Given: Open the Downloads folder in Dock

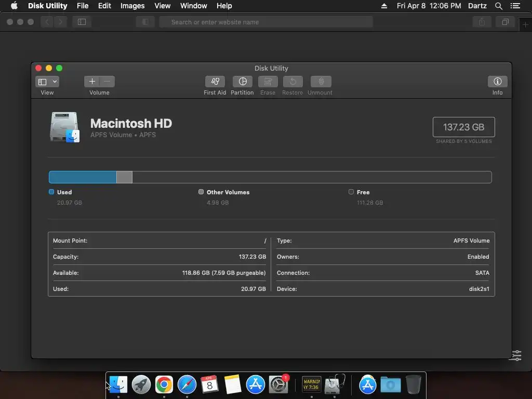Looking at the screenshot, I should pos(390,385).
